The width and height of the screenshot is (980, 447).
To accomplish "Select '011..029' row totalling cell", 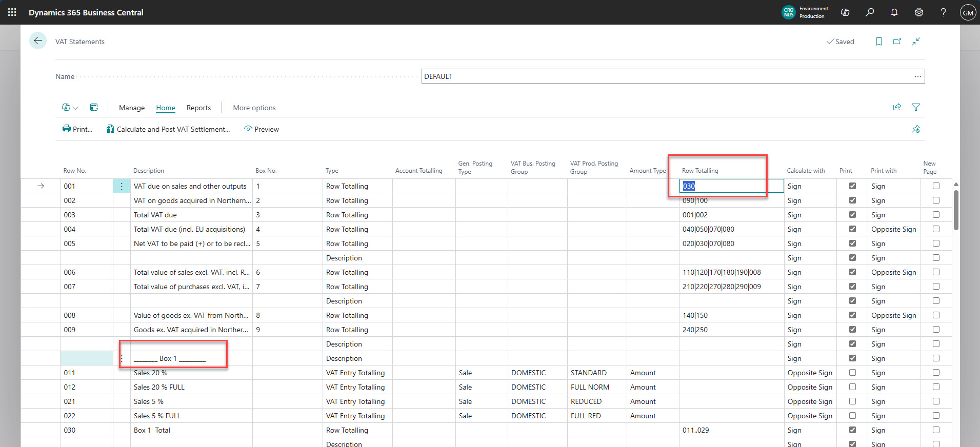I will tap(731, 430).
